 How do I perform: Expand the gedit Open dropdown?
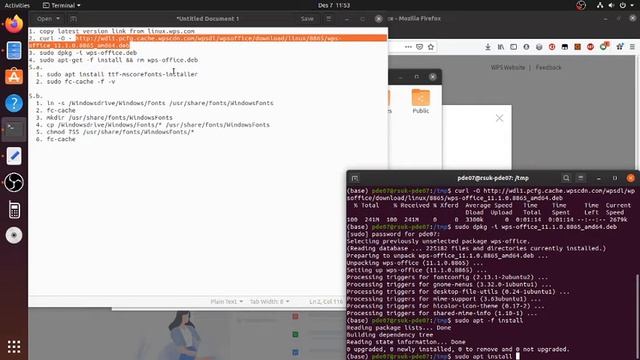48,19
